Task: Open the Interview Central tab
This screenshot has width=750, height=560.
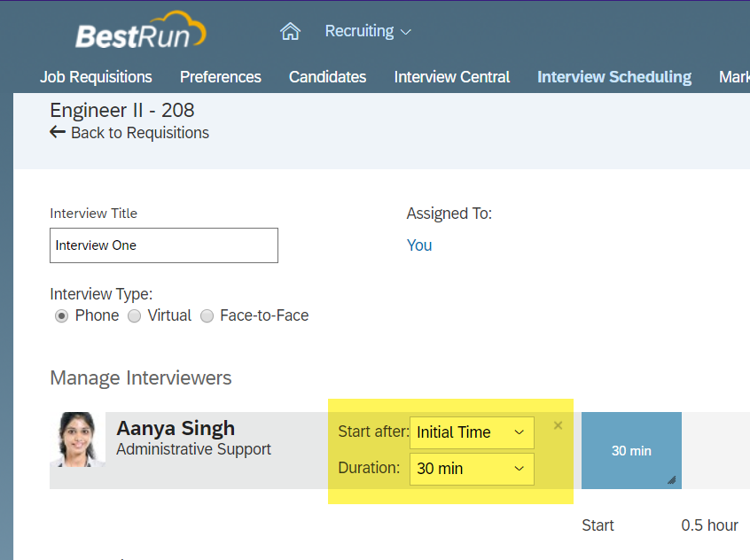Action: pyautogui.click(x=452, y=77)
